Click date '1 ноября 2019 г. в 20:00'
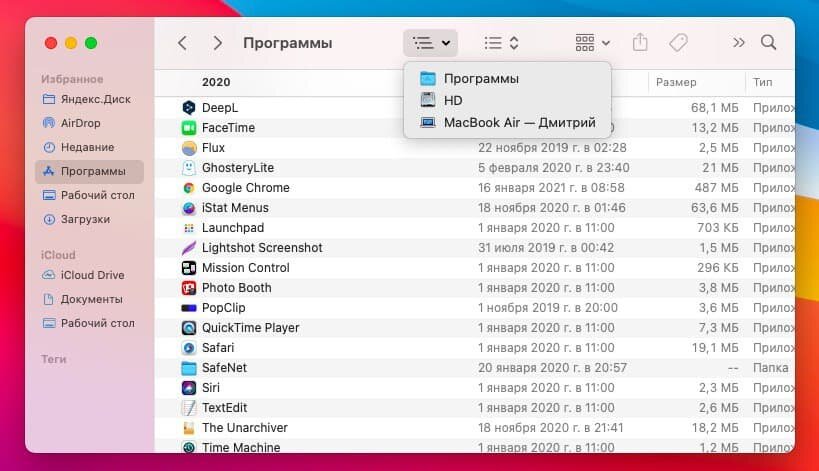The width and height of the screenshot is (819, 471). coord(548,308)
